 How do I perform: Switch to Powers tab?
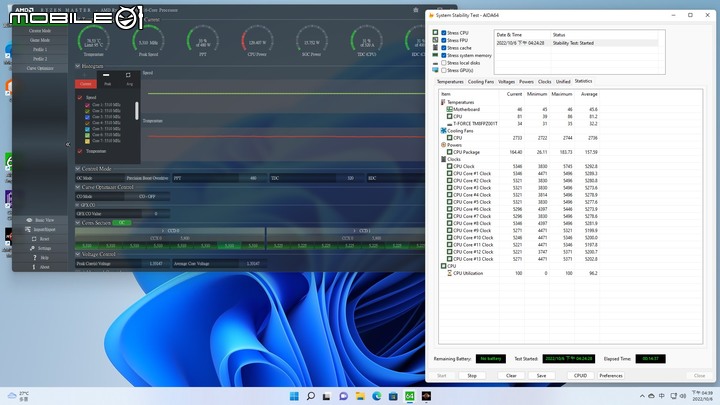tap(526, 81)
